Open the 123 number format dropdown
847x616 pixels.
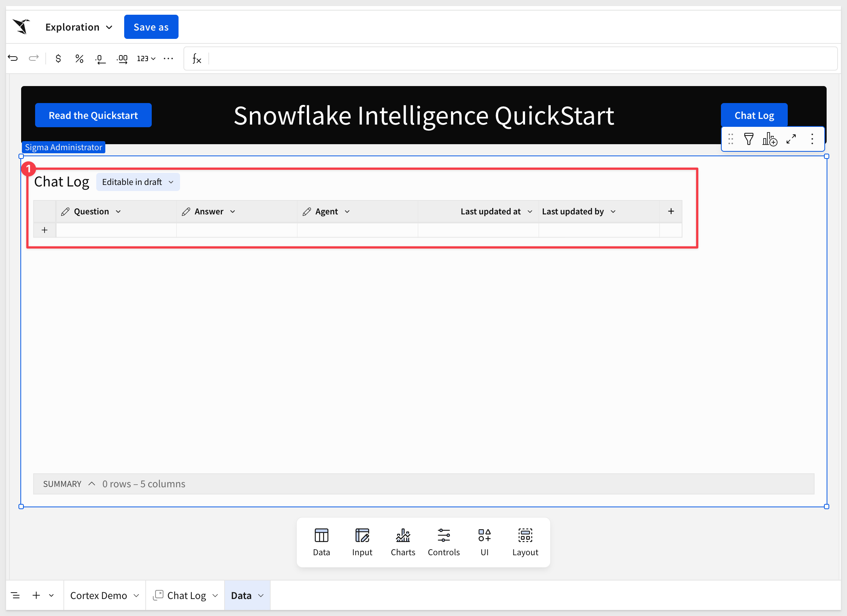[x=146, y=59]
